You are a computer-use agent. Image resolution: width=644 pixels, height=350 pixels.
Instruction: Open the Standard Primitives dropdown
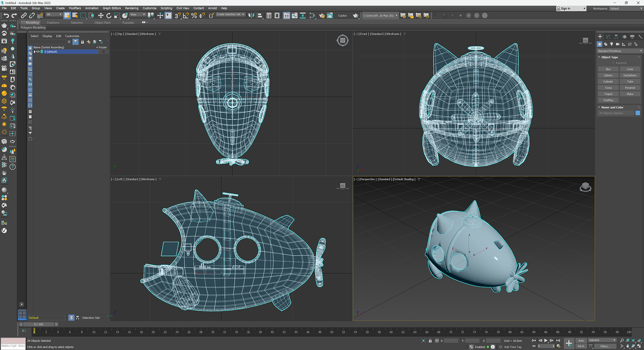coord(619,51)
